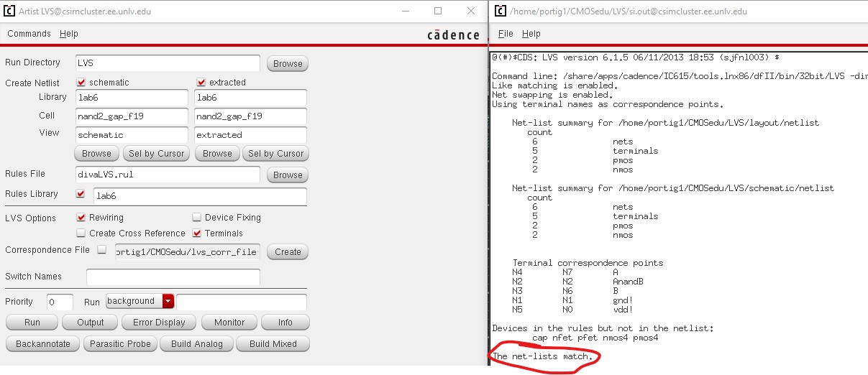Image resolution: width=868 pixels, height=375 pixels.
Task: Toggle the Terminals LVS option
Action: pos(197,233)
